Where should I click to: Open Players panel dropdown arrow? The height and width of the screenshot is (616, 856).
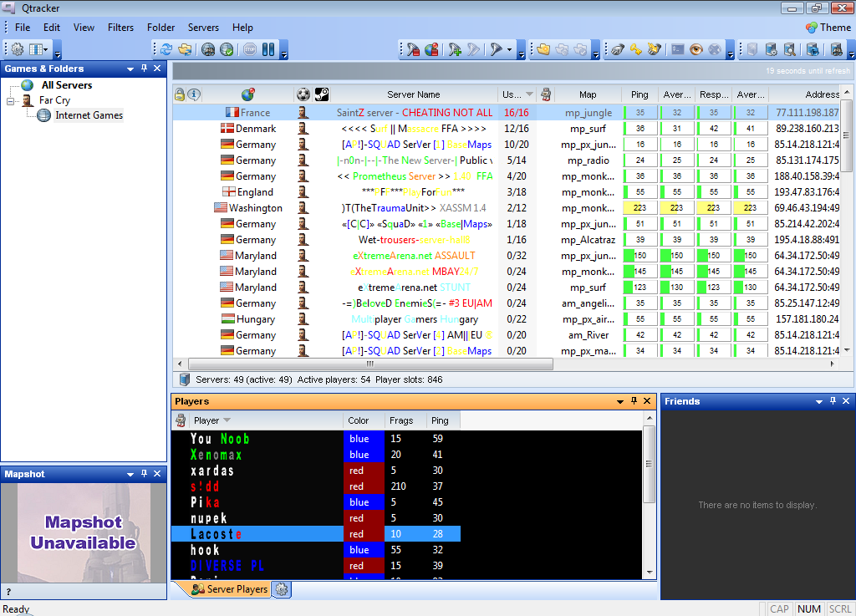pyautogui.click(x=620, y=401)
